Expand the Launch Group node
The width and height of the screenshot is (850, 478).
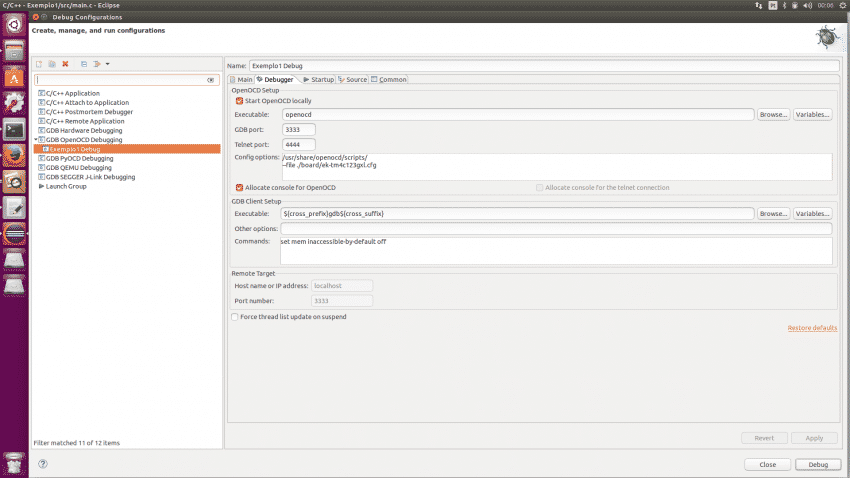click(x=41, y=186)
